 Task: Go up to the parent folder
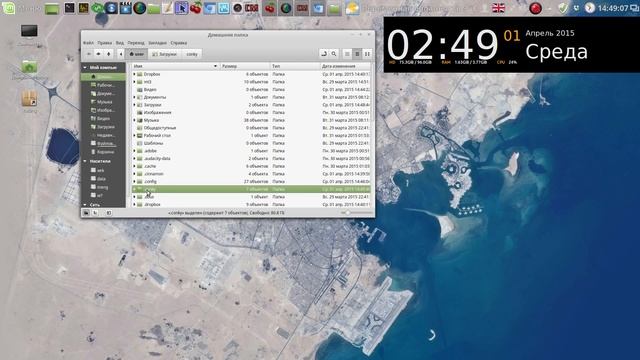click(109, 54)
